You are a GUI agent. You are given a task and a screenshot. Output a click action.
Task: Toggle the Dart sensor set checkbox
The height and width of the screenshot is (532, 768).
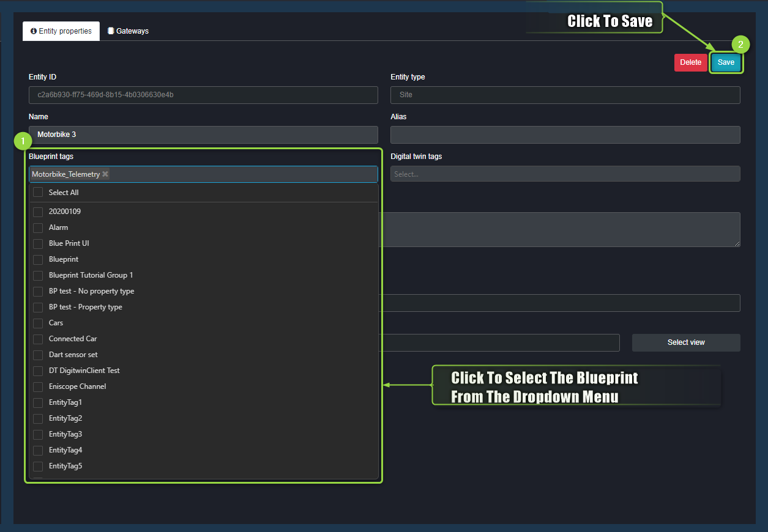point(38,355)
